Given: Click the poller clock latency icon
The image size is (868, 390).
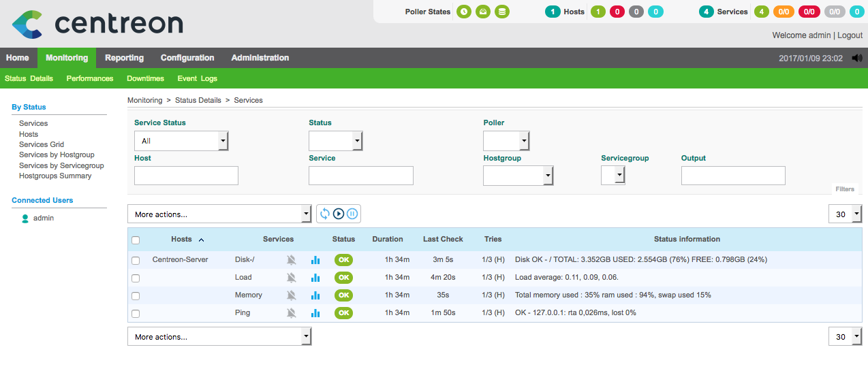Looking at the screenshot, I should tap(464, 12).
